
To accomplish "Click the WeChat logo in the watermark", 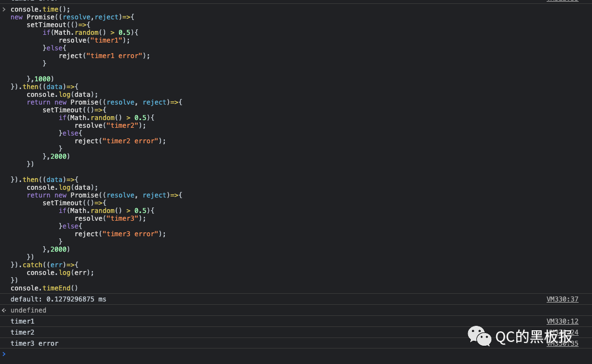I will [x=479, y=336].
